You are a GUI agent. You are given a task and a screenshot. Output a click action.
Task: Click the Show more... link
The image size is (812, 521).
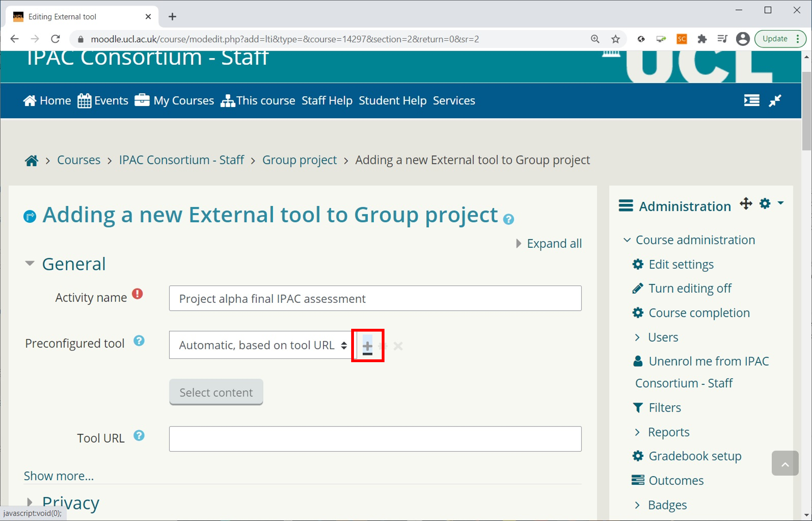pos(59,476)
